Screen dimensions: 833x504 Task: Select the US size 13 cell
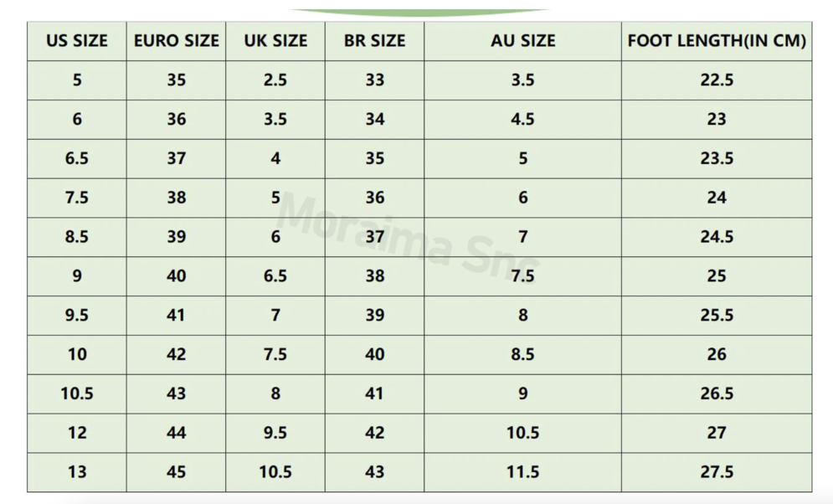77,472
